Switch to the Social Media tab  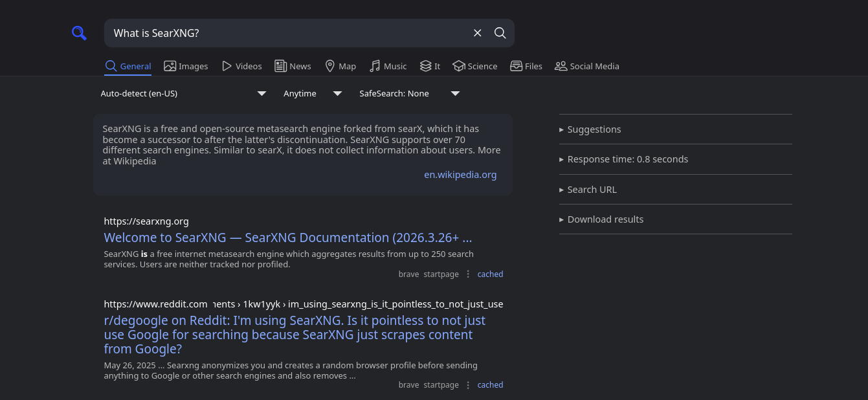point(587,66)
